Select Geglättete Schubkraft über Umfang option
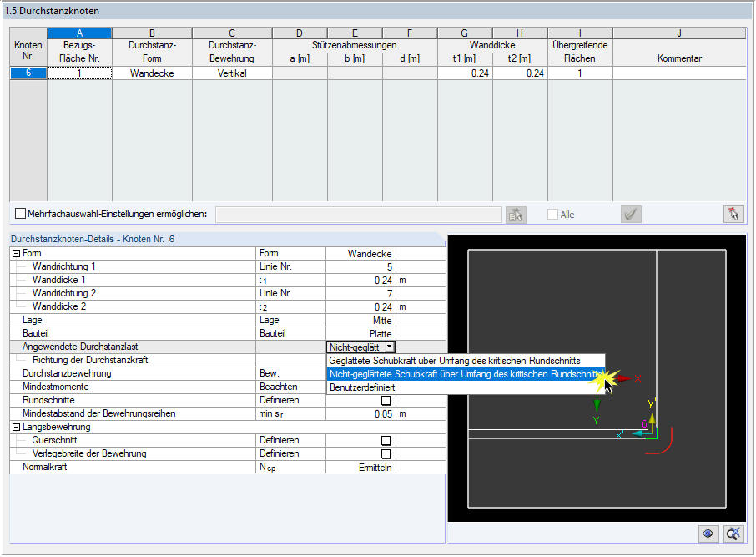756x557 pixels. coord(466,361)
